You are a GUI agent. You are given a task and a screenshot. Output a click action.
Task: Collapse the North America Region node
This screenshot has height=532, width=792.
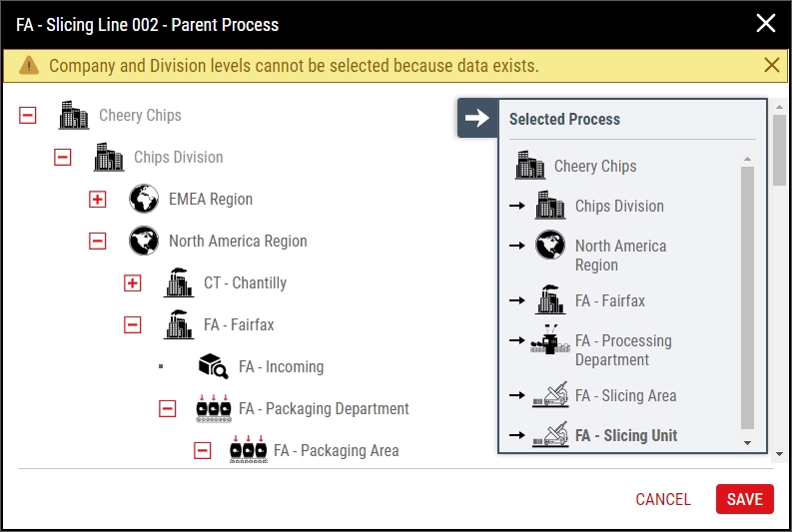click(98, 241)
